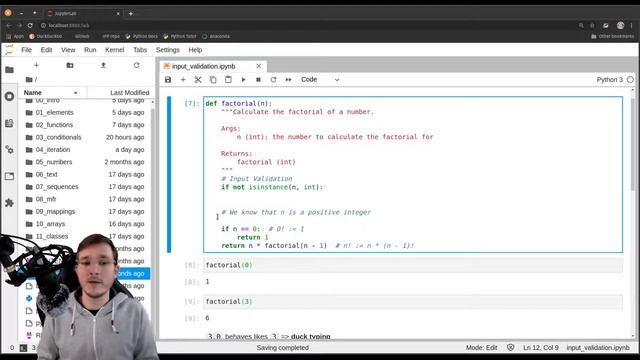Open the 07_sequences folder
The image size is (640, 360).
[x=85, y=187]
